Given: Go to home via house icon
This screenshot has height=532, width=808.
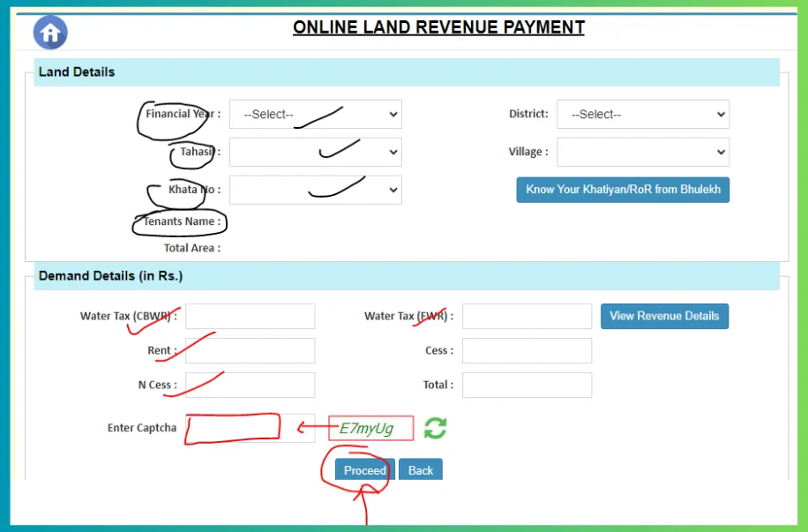Looking at the screenshot, I should pyautogui.click(x=50, y=33).
